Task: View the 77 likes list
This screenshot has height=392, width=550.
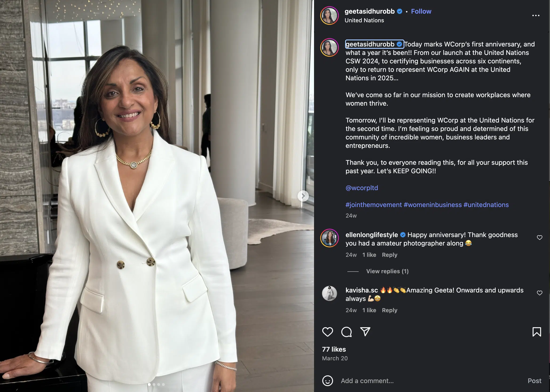Action: pos(334,349)
